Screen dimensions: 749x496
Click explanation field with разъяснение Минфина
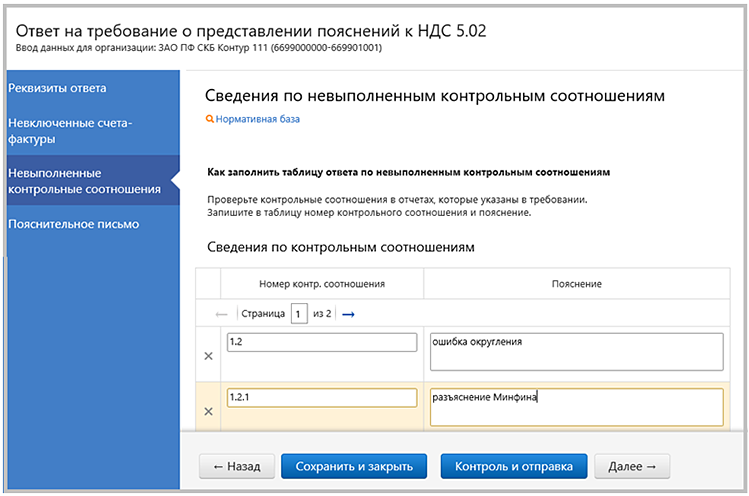tap(575, 407)
